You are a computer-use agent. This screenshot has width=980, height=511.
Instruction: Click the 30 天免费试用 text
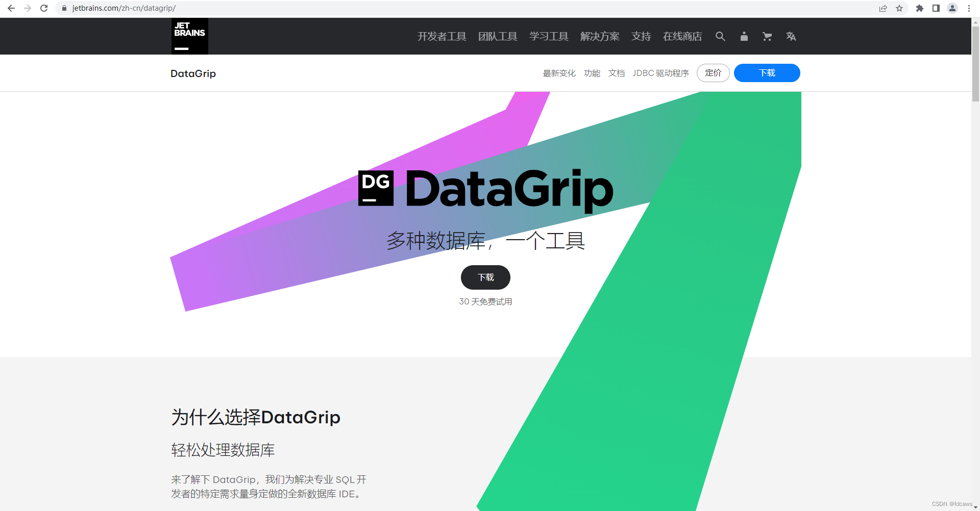[x=485, y=302]
